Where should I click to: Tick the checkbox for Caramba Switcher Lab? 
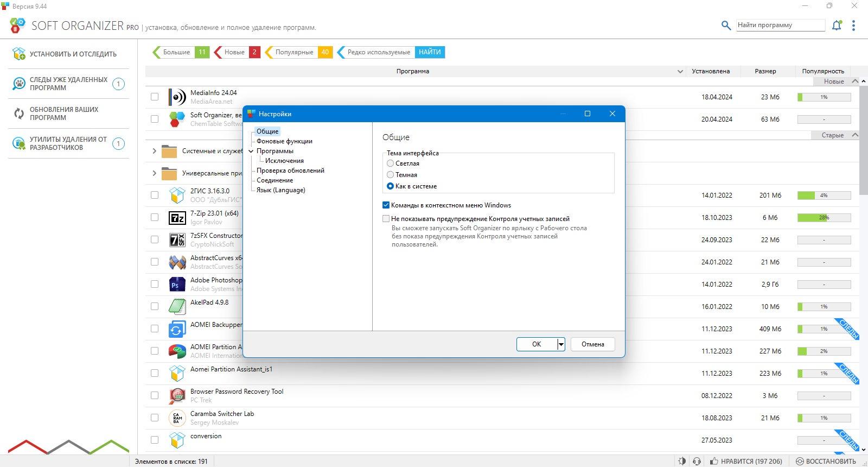coord(155,418)
